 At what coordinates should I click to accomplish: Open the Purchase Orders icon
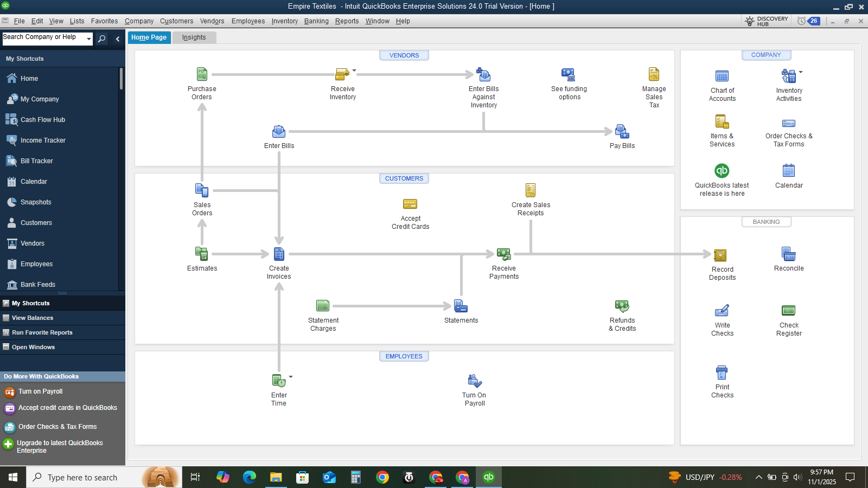[x=202, y=74]
